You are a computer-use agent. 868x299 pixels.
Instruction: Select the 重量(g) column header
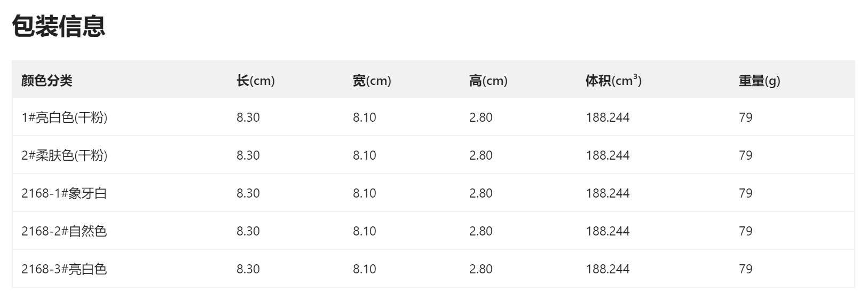pos(759,81)
